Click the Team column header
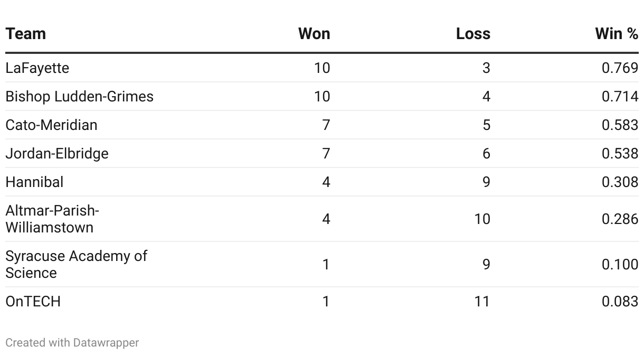This screenshot has width=644, height=355. point(25,34)
